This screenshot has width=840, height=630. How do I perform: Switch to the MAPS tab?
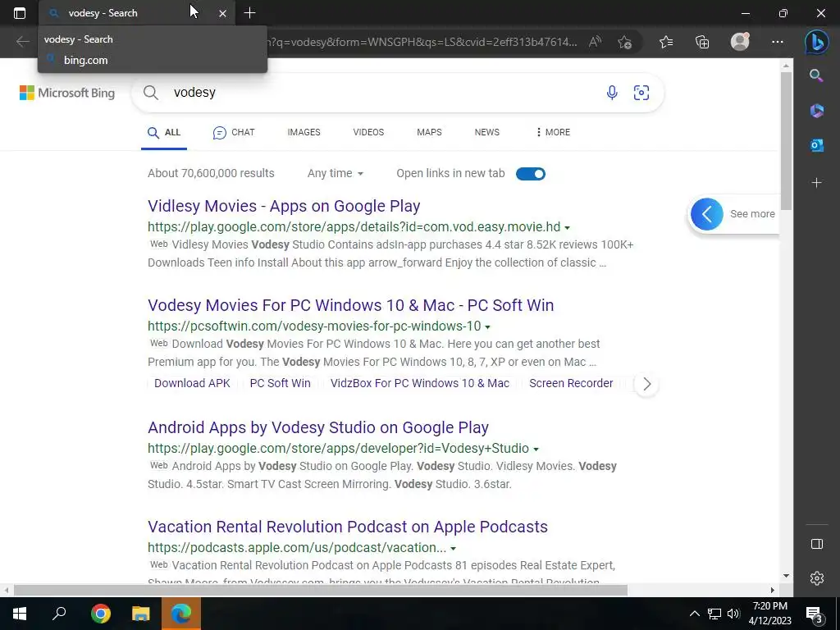tap(429, 132)
